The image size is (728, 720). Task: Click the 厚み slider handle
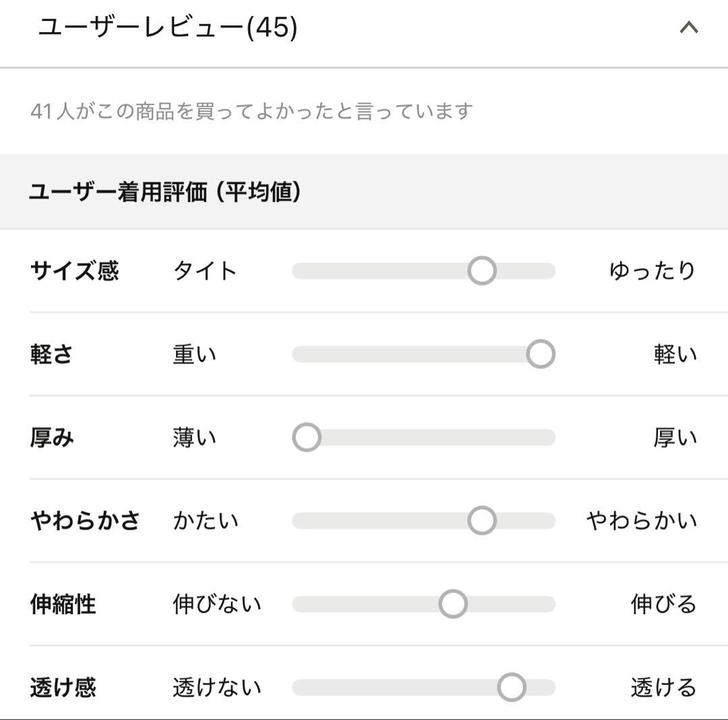[x=307, y=437]
